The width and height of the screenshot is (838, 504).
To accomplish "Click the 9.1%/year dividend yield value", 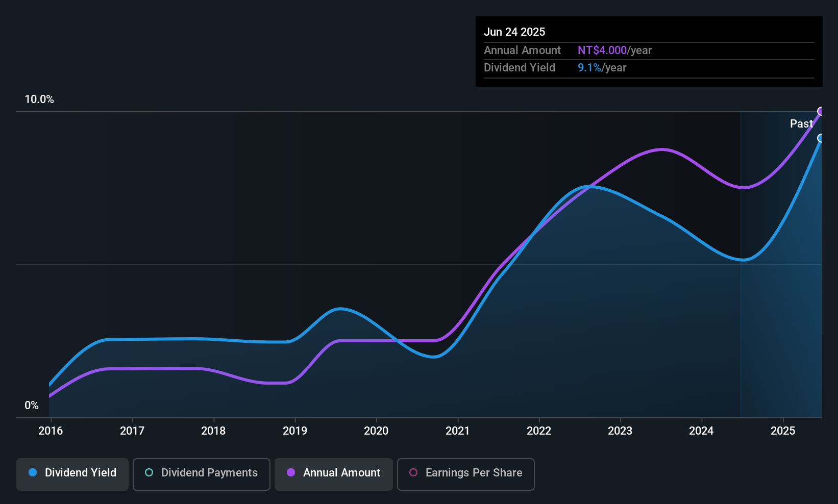I will coord(602,68).
